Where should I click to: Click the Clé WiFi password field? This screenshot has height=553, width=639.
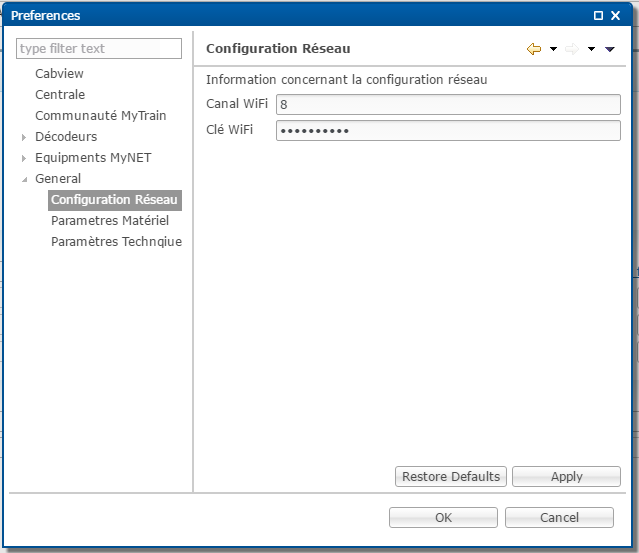tap(448, 131)
